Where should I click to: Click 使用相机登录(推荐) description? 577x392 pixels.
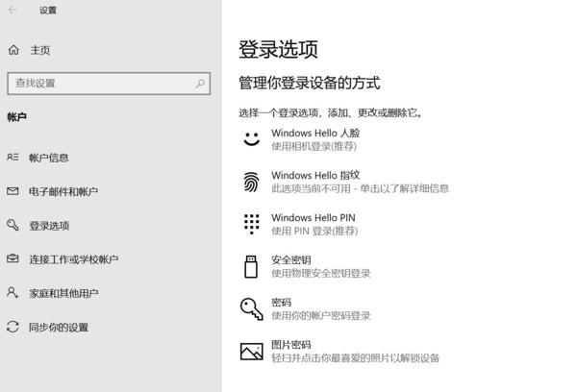pos(314,146)
